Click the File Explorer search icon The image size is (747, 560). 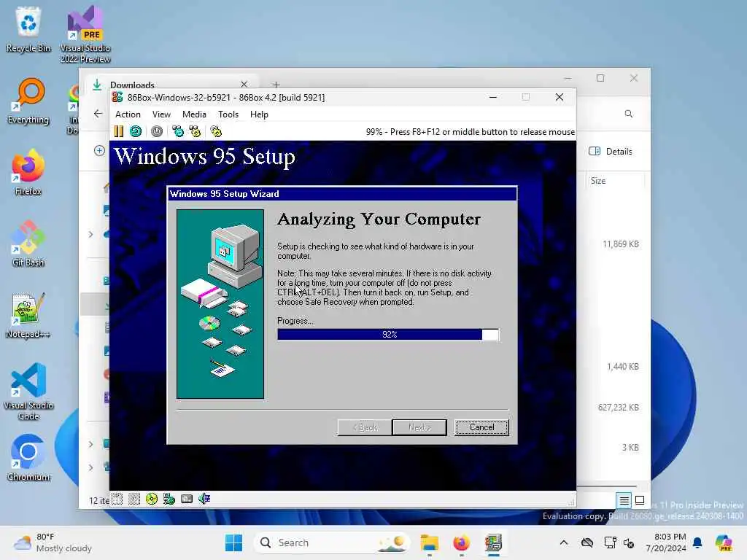tap(629, 114)
